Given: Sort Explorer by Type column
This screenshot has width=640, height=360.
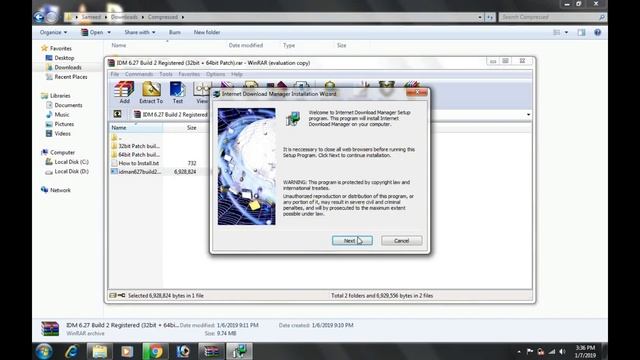Looking at the screenshot, I should pyautogui.click(x=289, y=45).
